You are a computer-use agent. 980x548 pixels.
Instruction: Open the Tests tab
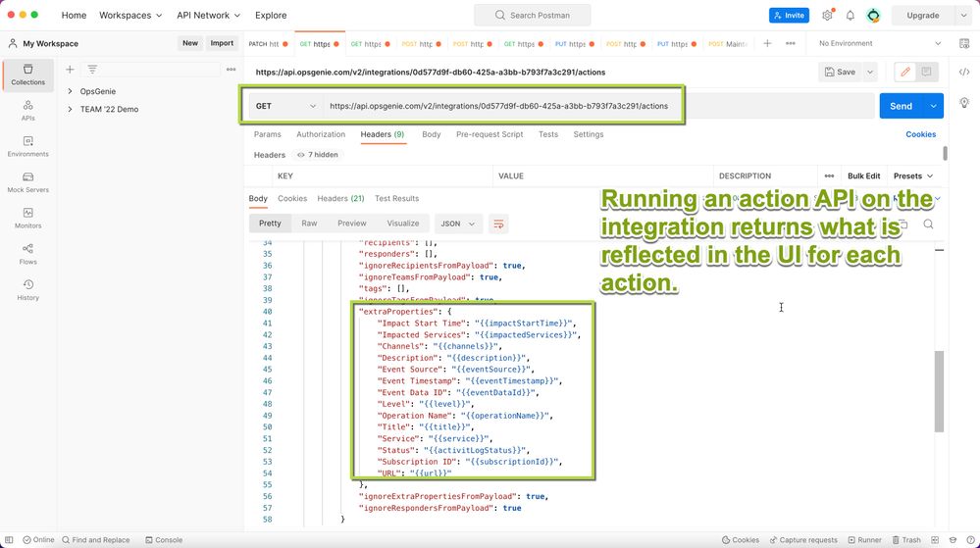(x=548, y=134)
